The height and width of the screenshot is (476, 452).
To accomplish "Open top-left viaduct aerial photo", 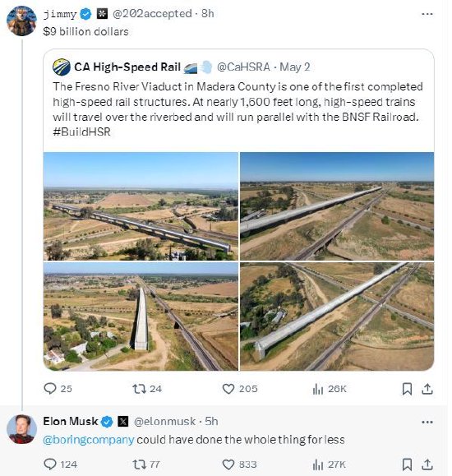I will 141,206.
